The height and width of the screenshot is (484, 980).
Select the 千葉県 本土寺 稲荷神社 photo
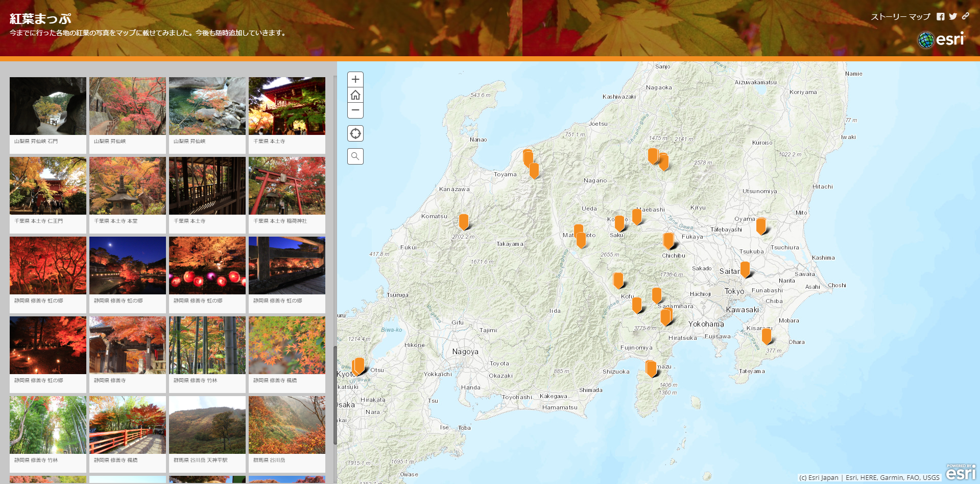287,186
